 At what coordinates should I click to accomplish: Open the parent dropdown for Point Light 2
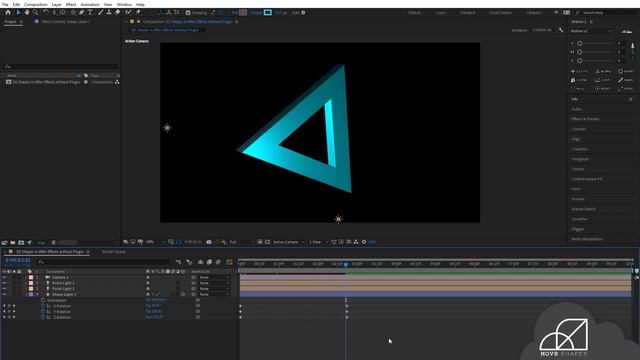(x=214, y=283)
